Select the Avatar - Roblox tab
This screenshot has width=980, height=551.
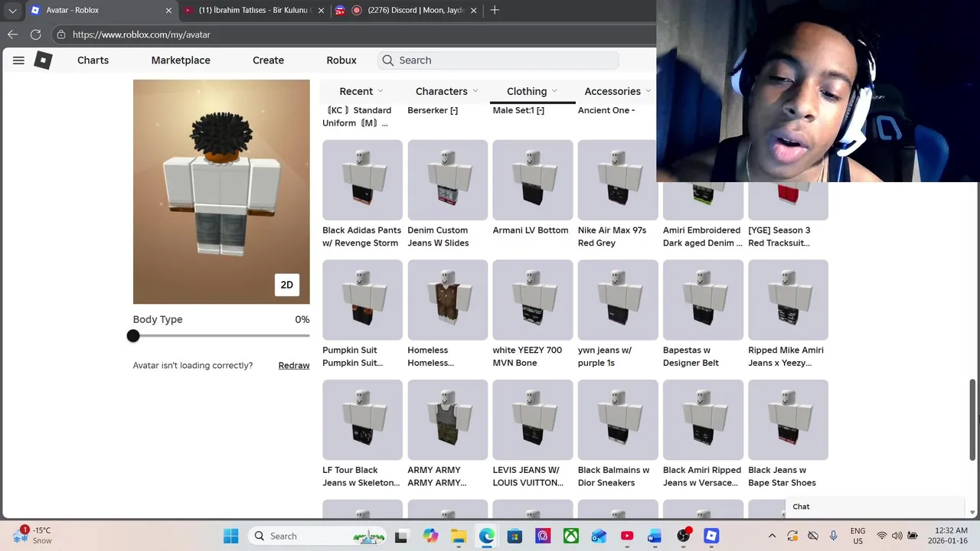click(x=101, y=11)
